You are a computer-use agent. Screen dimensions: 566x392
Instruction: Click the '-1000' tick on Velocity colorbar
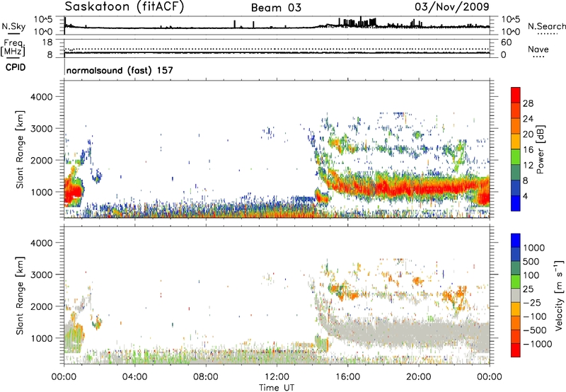click(537, 344)
